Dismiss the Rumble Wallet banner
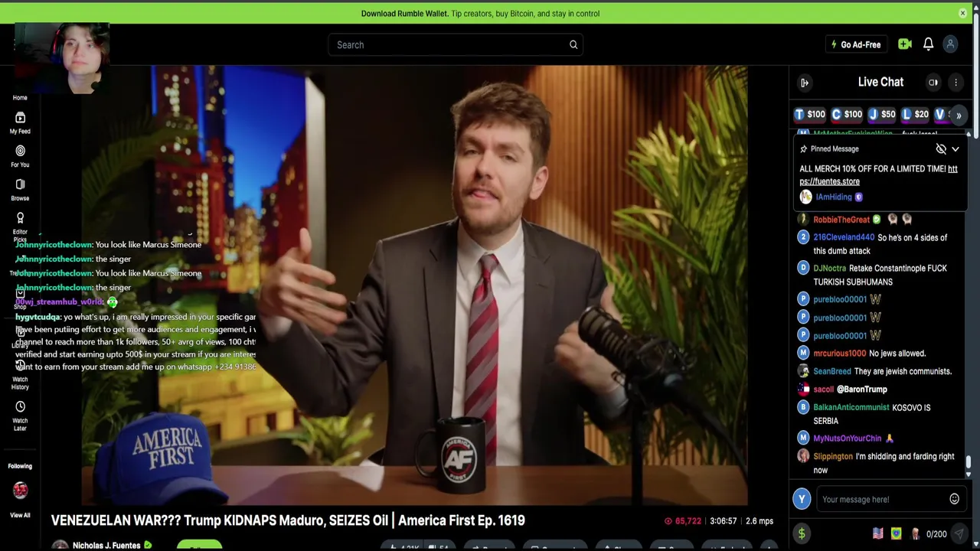Image resolution: width=980 pixels, height=551 pixels. [x=962, y=13]
